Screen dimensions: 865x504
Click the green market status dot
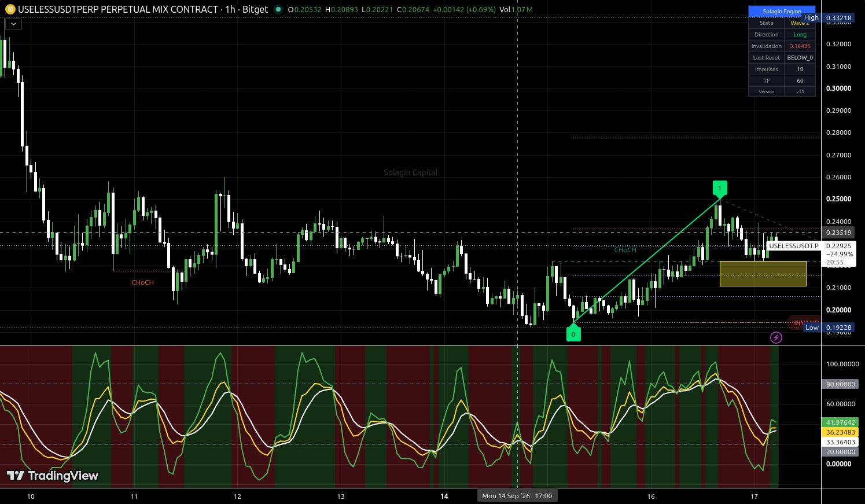tap(278, 9)
